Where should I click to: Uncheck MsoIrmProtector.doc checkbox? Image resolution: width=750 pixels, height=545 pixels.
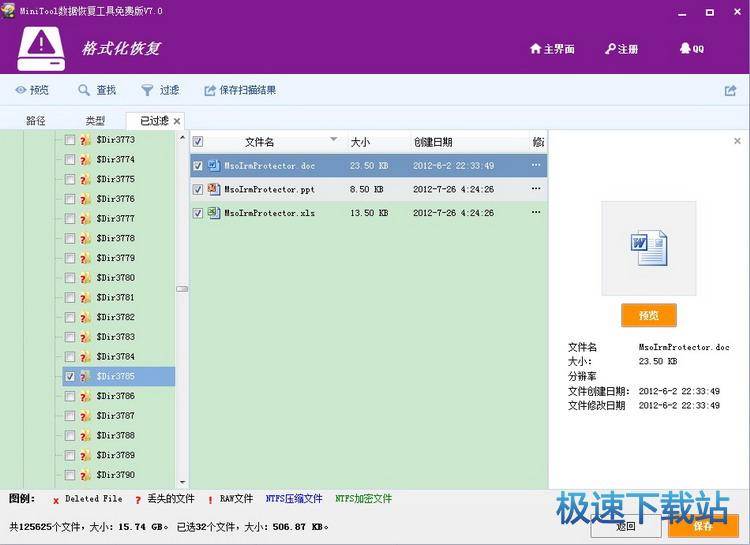point(198,166)
